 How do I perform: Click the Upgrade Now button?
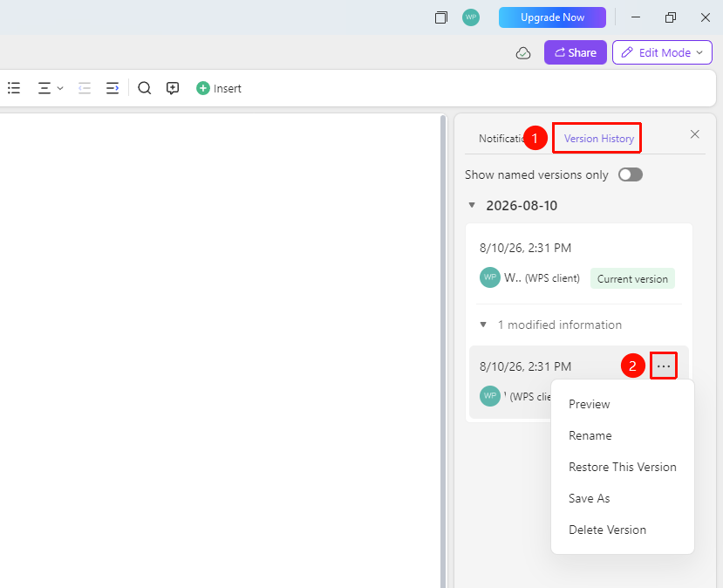[552, 17]
